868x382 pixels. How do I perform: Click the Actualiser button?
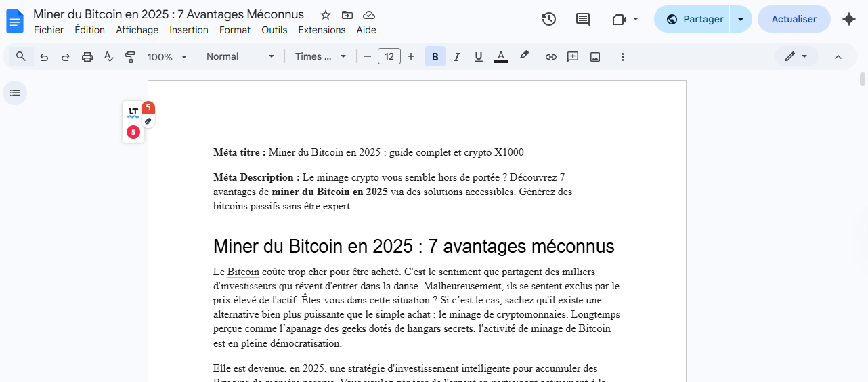(x=794, y=19)
